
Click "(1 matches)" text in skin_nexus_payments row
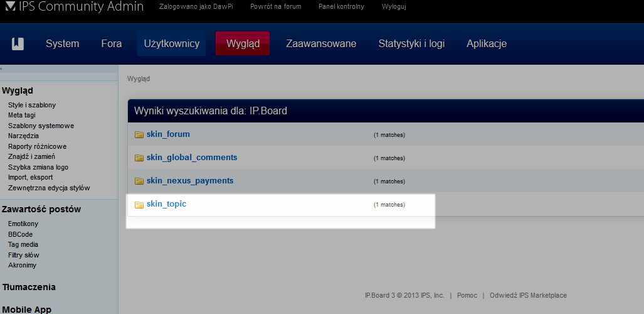click(x=389, y=181)
